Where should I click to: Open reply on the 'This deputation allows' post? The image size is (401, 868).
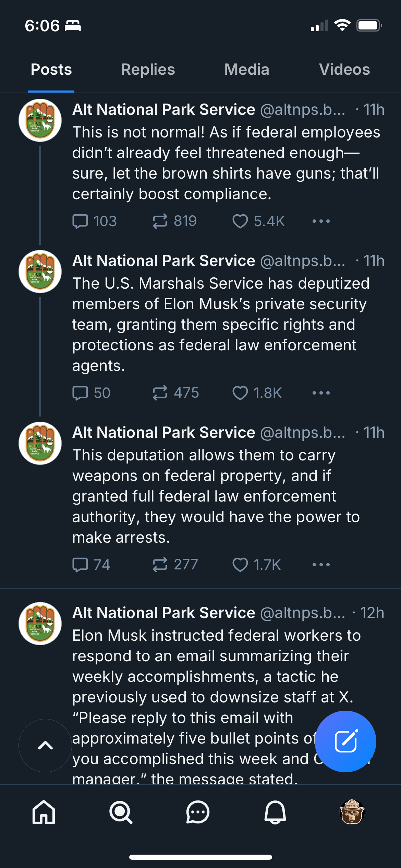pos(81,565)
